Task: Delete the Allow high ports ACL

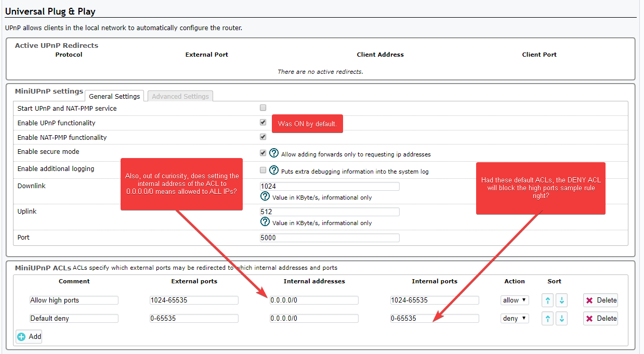Action: tap(600, 300)
